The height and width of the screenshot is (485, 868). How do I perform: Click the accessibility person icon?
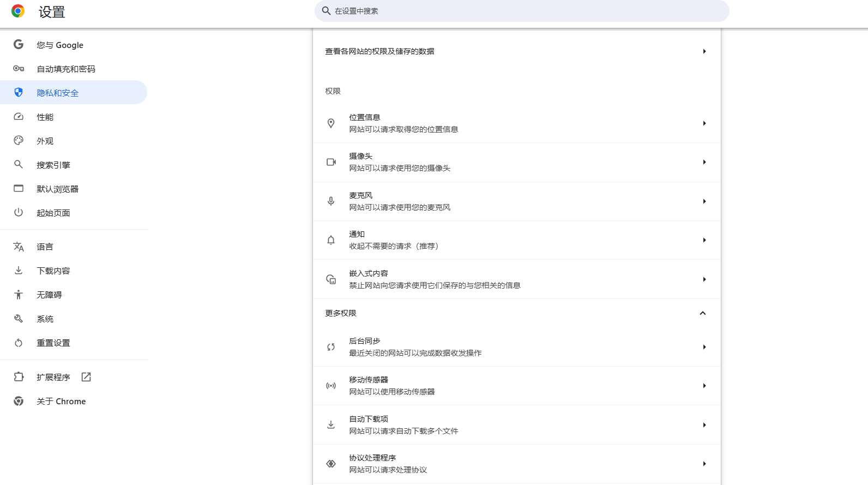pos(19,295)
